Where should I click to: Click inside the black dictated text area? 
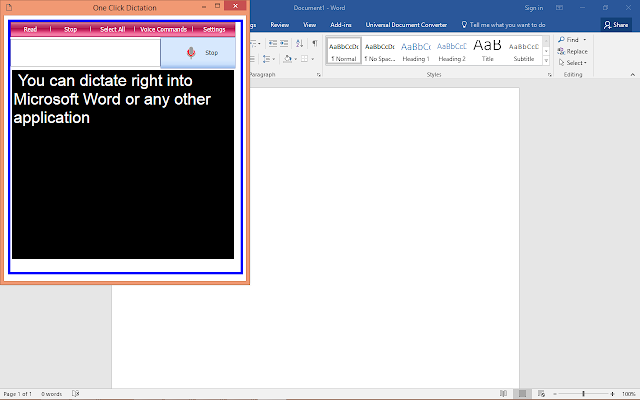pos(123,164)
